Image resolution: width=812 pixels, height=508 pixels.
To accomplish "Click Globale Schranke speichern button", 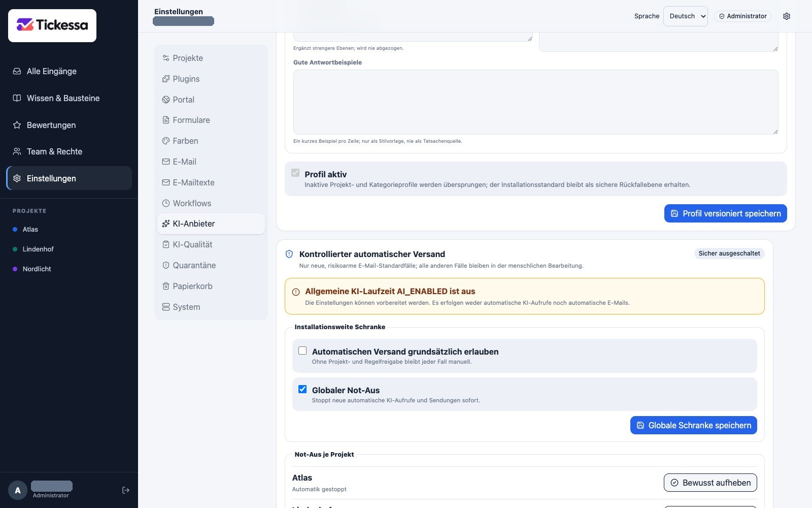I will coord(694,425).
